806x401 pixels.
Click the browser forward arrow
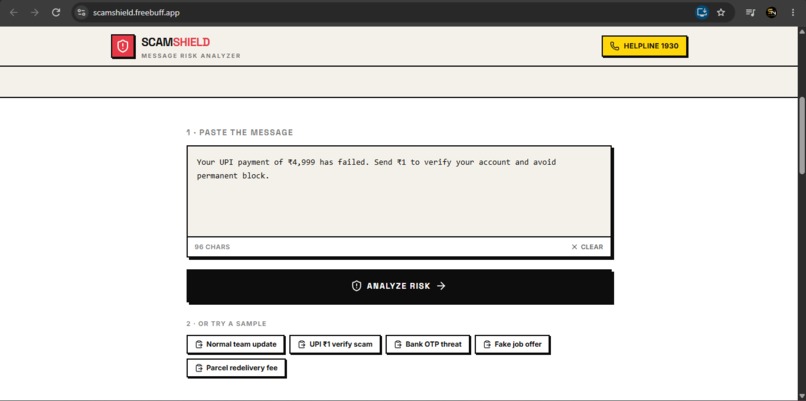point(35,12)
